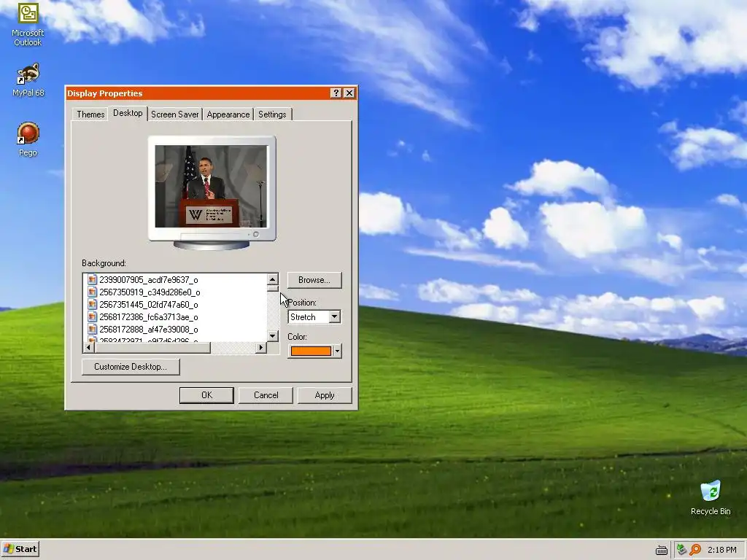Click the network connection tray icon
The image size is (747, 560).
click(x=681, y=550)
